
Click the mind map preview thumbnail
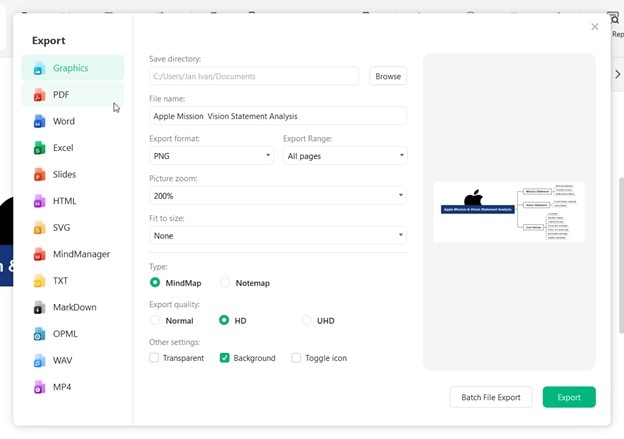[x=509, y=212]
